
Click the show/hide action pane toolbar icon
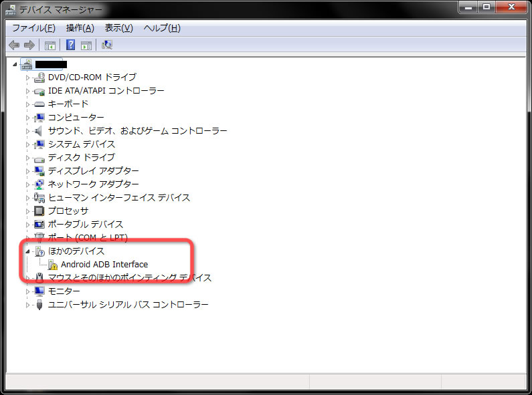coord(86,45)
